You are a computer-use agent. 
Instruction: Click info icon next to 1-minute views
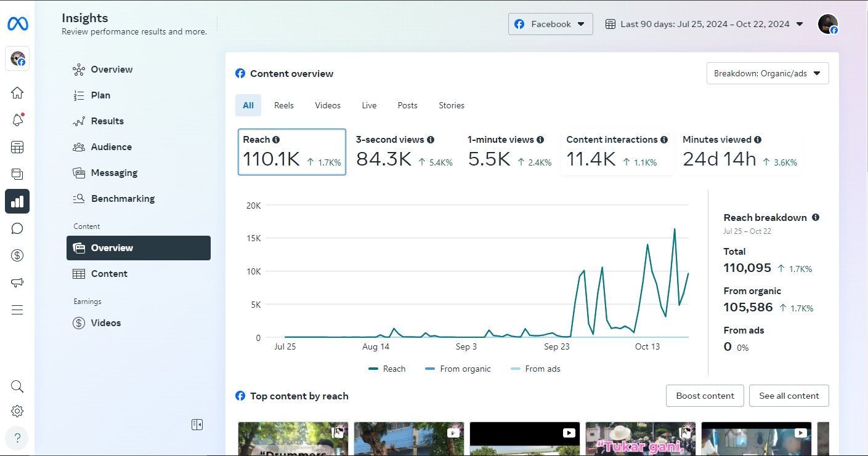tap(540, 140)
